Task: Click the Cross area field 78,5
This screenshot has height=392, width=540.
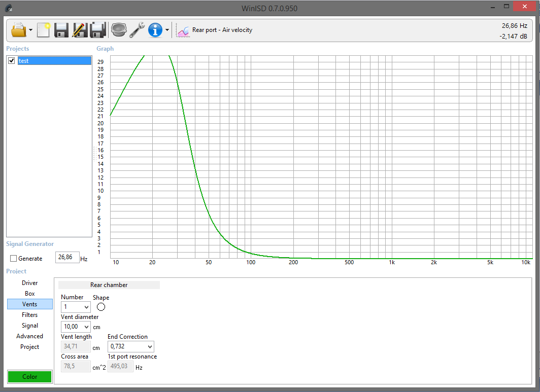Action: point(76,366)
